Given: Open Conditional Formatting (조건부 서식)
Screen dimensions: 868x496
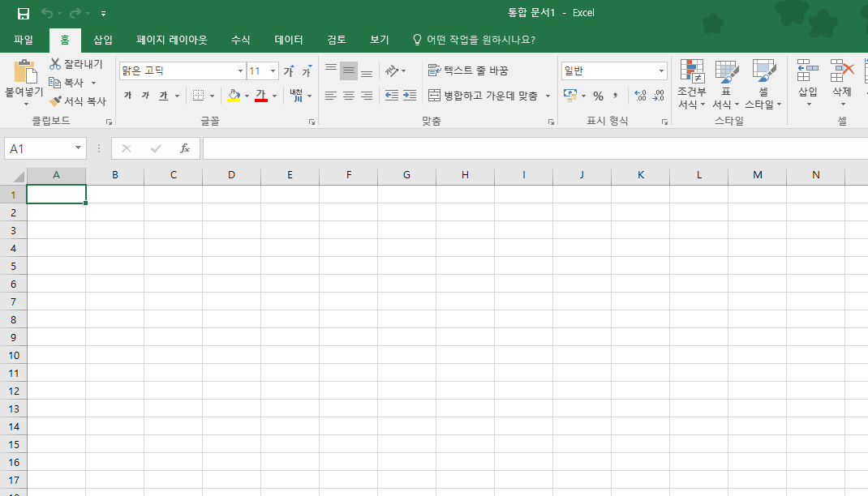Looking at the screenshot, I should coord(691,85).
